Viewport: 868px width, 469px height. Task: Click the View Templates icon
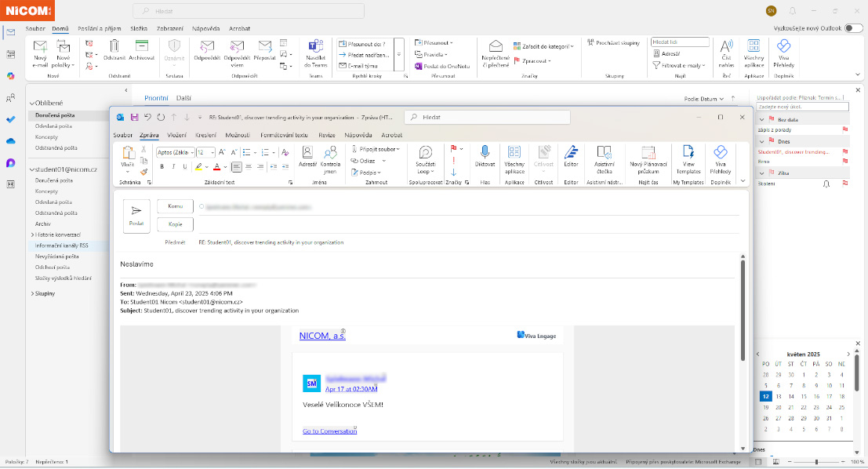(x=688, y=155)
